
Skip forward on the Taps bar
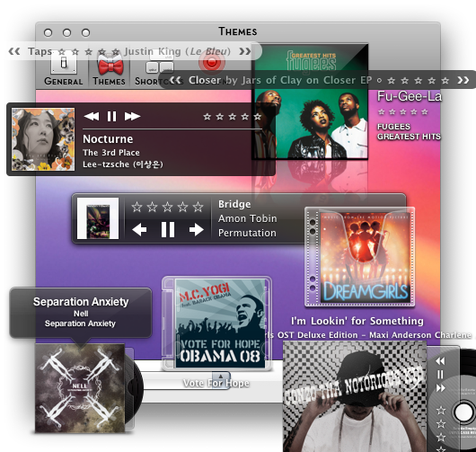244,51
